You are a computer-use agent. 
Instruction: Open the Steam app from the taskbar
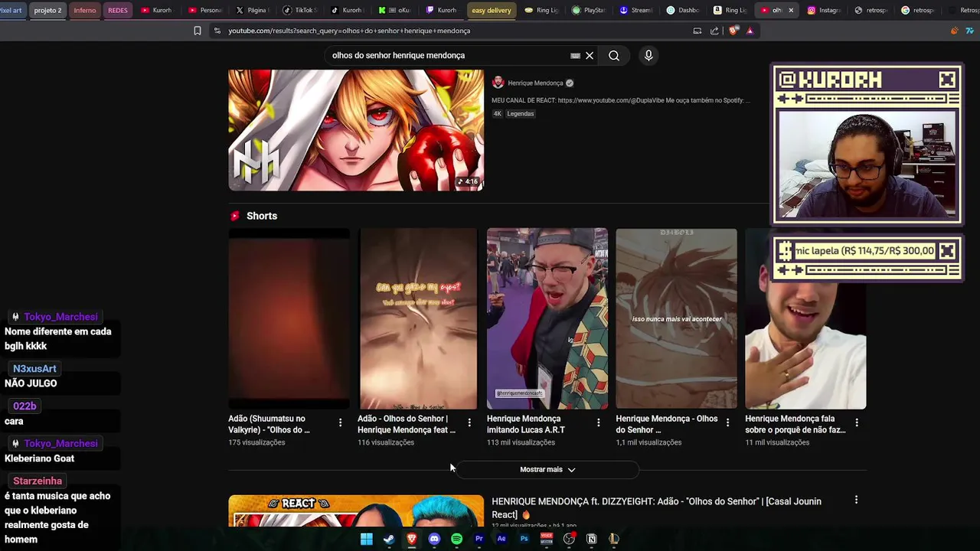click(x=389, y=539)
